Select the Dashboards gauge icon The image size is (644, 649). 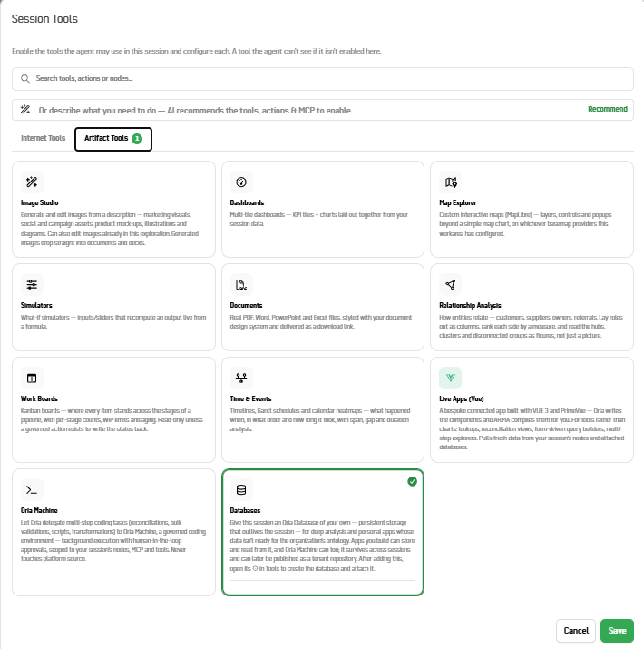point(241,182)
